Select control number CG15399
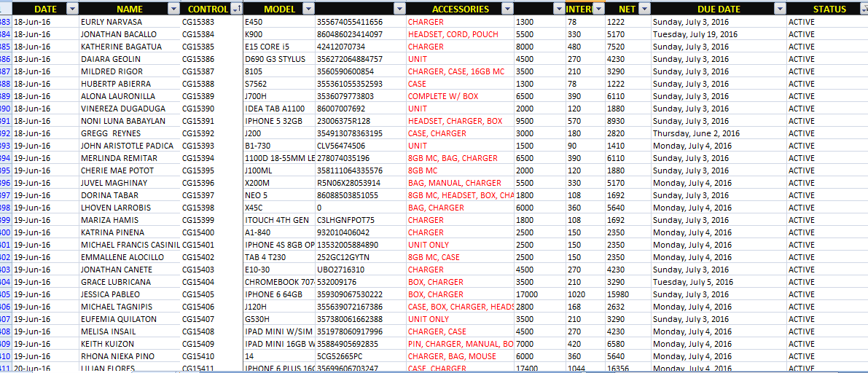Image resolution: width=868 pixels, height=373 pixels. (211, 220)
